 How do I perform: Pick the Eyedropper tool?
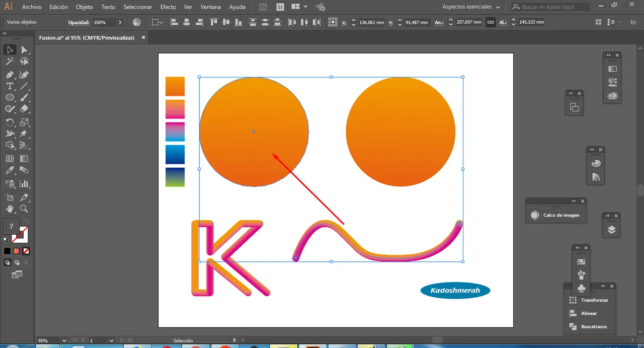point(10,171)
